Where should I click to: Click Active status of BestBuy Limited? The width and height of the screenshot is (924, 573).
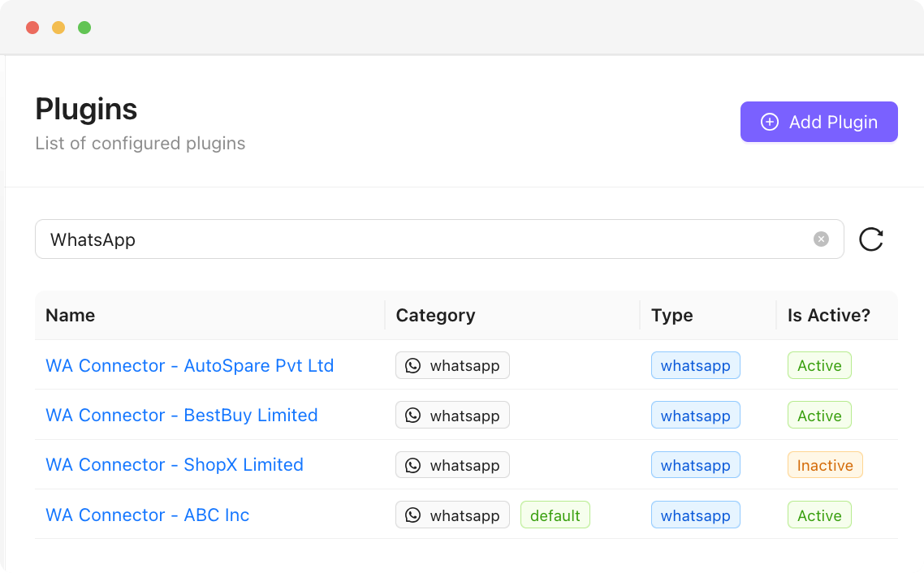[819, 416]
